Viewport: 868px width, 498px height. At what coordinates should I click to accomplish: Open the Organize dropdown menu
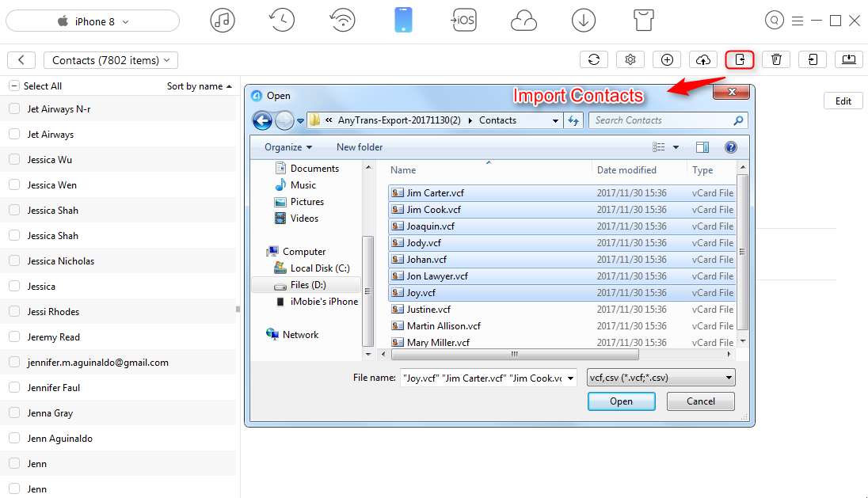tap(288, 147)
